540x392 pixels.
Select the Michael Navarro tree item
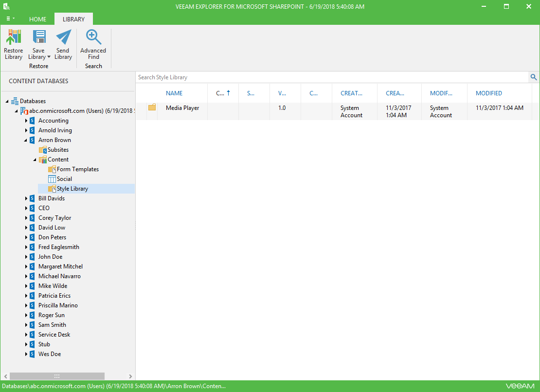[59, 276]
